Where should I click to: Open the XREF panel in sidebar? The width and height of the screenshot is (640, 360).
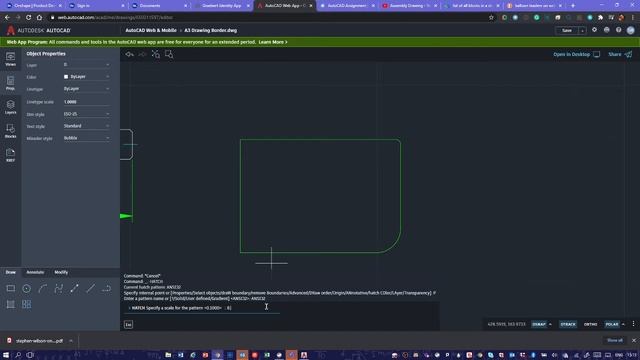click(x=11, y=155)
